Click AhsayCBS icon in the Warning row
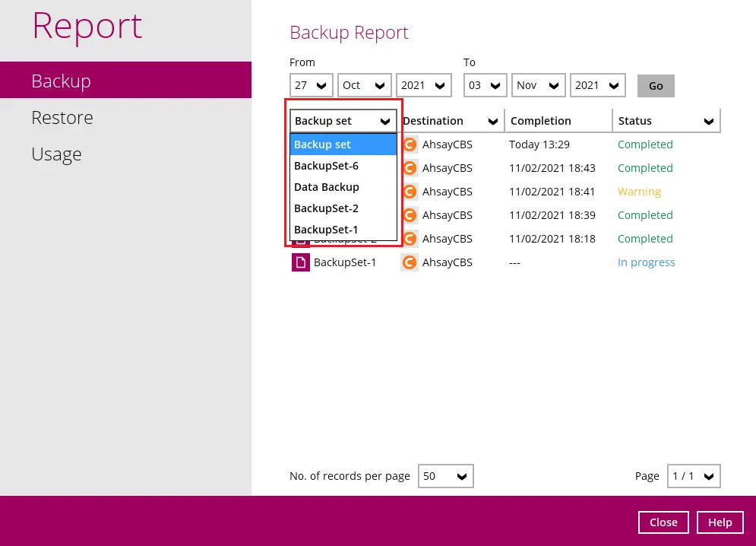The height and width of the screenshot is (546, 756). (410, 192)
